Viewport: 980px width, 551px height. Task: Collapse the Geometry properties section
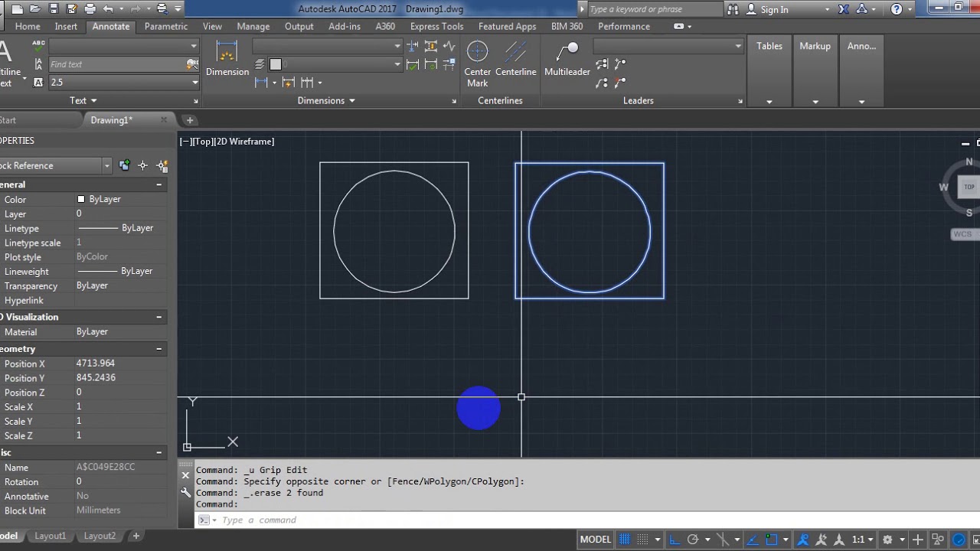pos(159,349)
